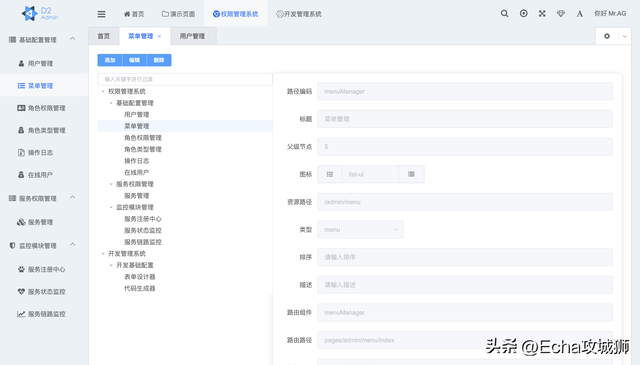Screen dimensions: 640x365
Task: Select 角色权限管理 in the tree
Action: (143, 138)
